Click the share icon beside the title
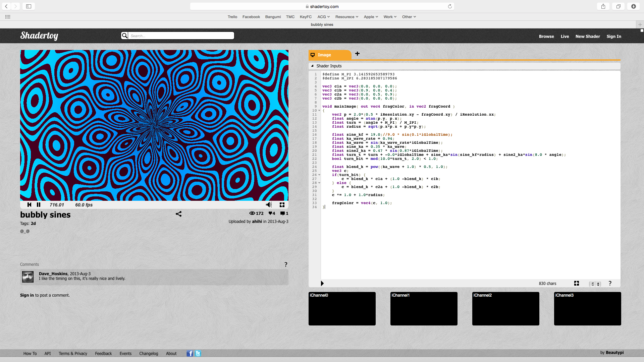This screenshot has width=644, height=362. (x=178, y=214)
